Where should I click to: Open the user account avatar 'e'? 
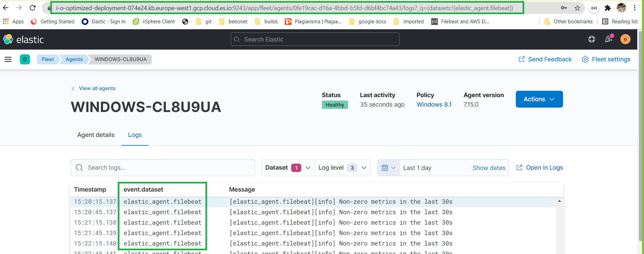(x=625, y=39)
